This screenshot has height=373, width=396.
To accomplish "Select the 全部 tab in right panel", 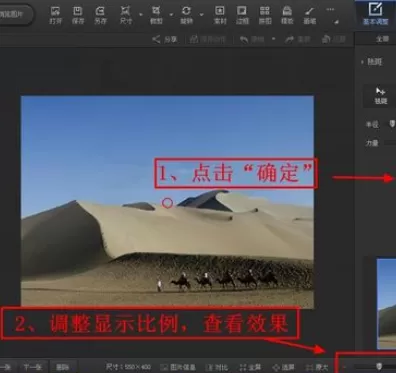I will coord(382,39).
